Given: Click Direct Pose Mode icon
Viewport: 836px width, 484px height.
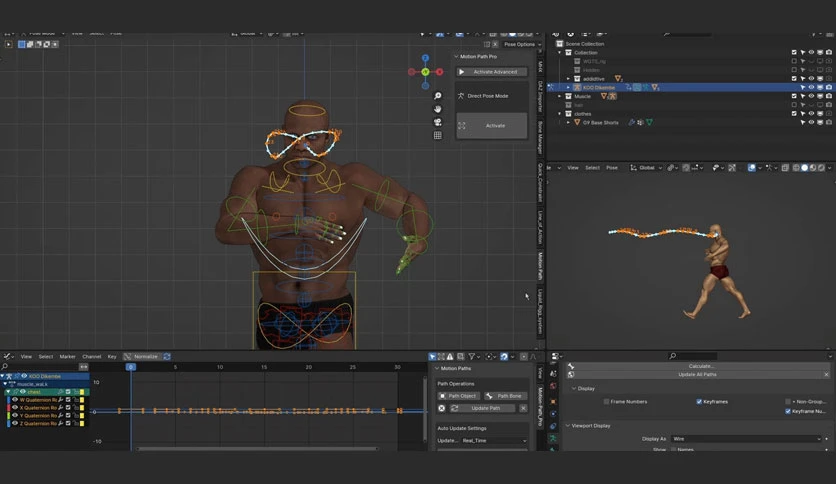Looking at the screenshot, I should (461, 96).
